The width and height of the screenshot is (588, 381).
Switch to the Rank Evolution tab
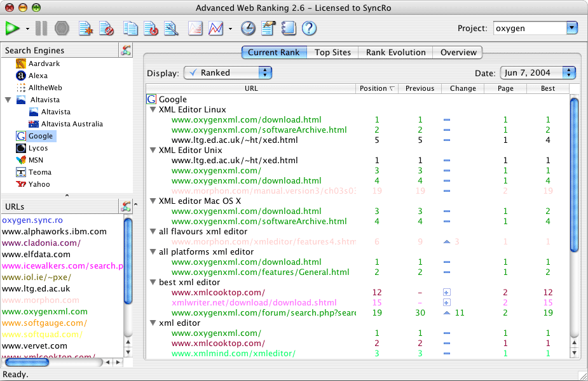(395, 53)
